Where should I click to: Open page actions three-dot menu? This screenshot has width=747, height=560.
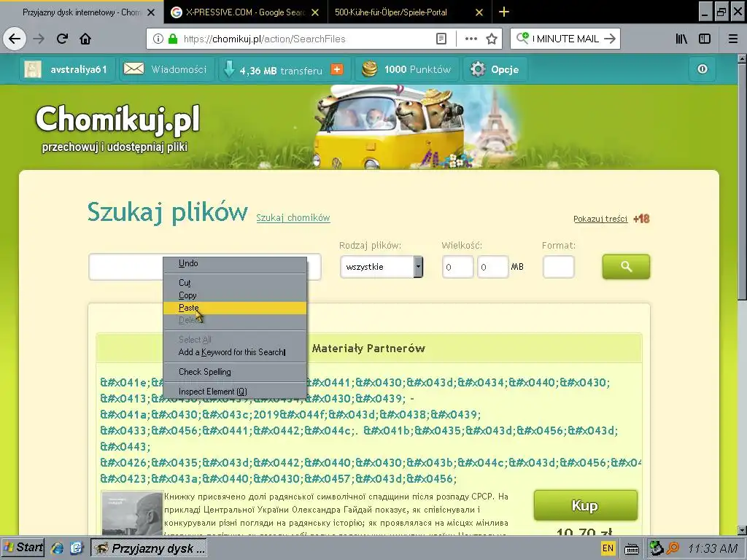471,39
